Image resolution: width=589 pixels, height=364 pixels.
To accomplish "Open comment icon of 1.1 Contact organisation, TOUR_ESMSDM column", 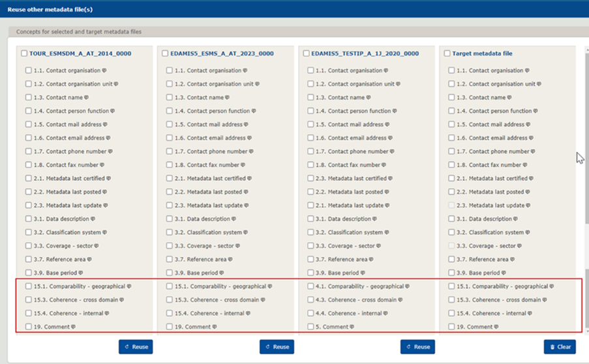I will click(104, 70).
